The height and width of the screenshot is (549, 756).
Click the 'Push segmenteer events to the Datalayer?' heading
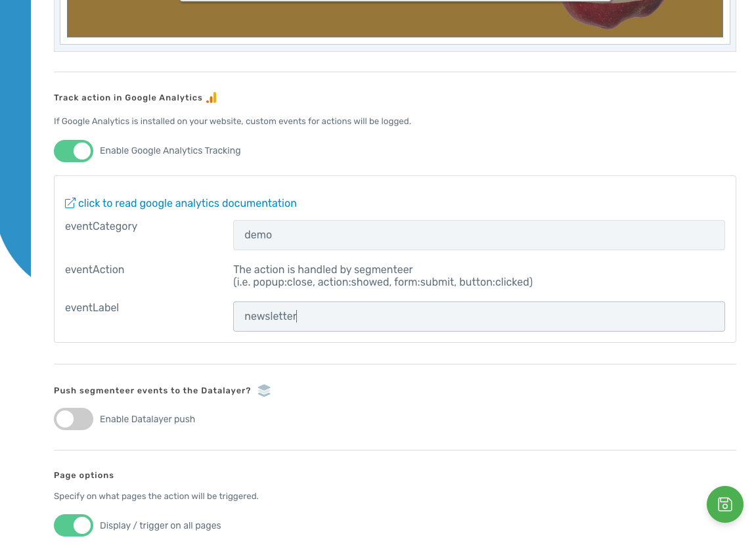(152, 391)
